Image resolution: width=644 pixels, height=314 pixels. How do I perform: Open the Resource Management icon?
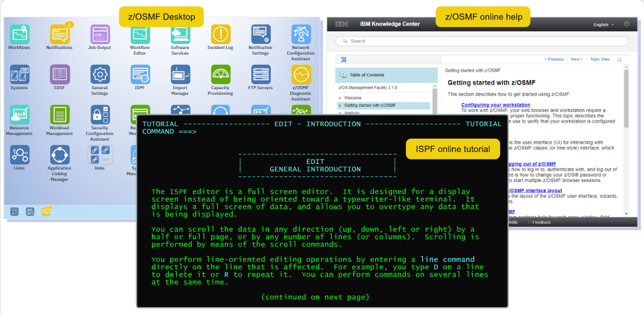point(19,114)
